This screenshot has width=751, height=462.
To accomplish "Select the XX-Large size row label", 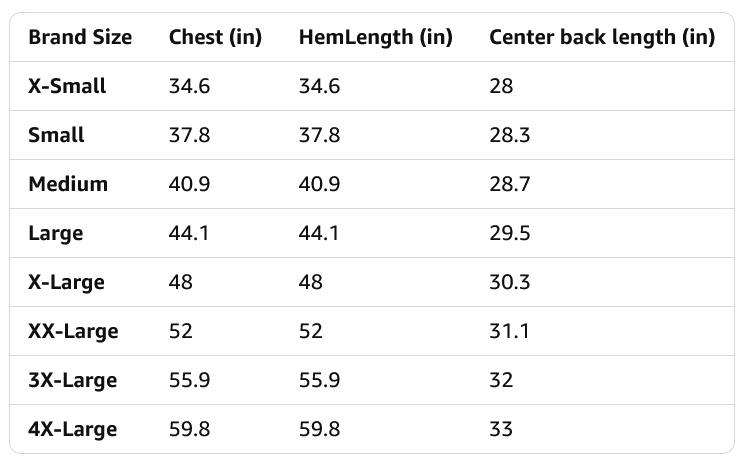I will 73,331.
